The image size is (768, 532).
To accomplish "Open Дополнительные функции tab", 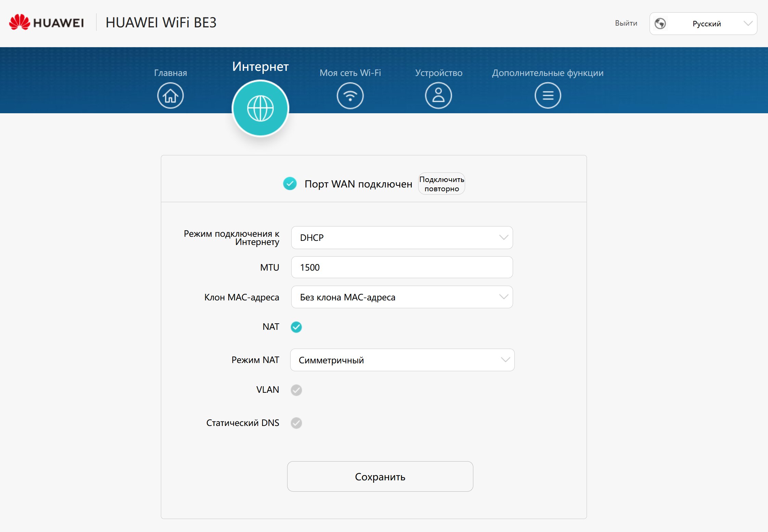I will pos(548,73).
